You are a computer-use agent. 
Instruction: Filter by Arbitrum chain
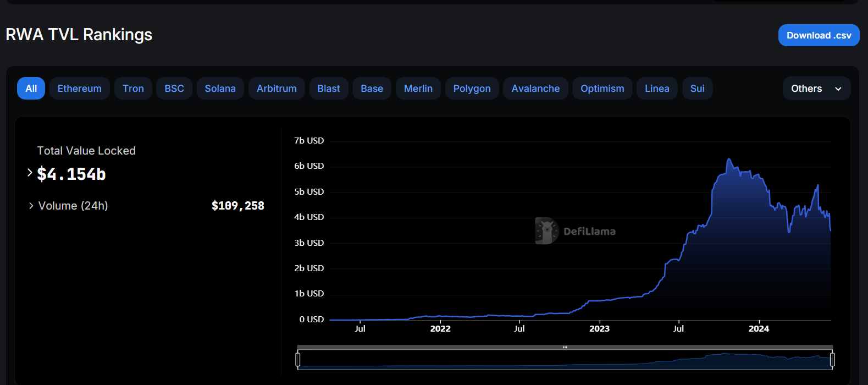(x=277, y=89)
